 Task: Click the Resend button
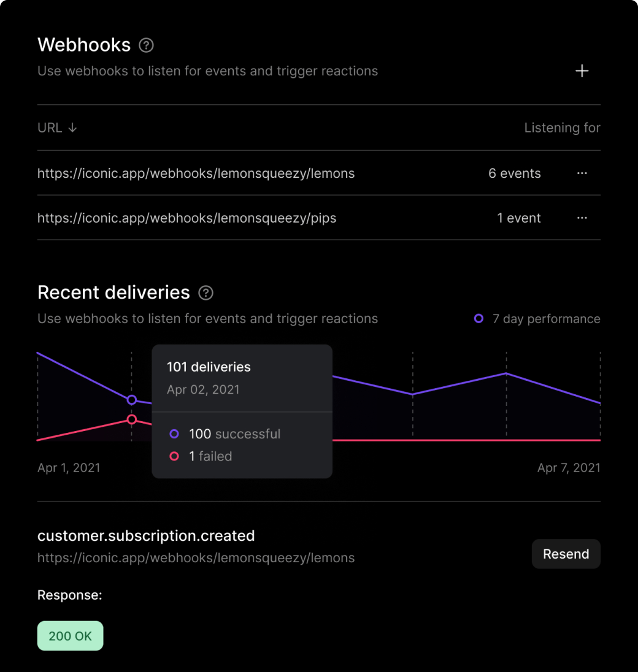point(566,554)
